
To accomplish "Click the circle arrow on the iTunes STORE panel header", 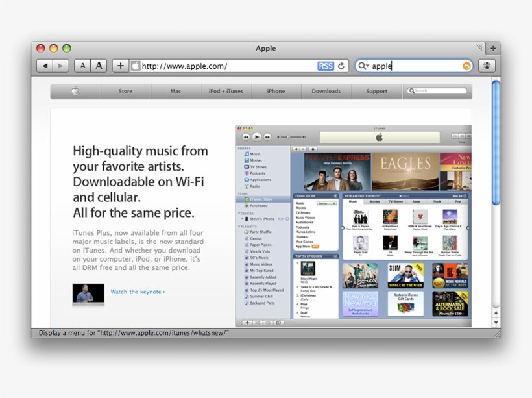I will [x=335, y=196].
